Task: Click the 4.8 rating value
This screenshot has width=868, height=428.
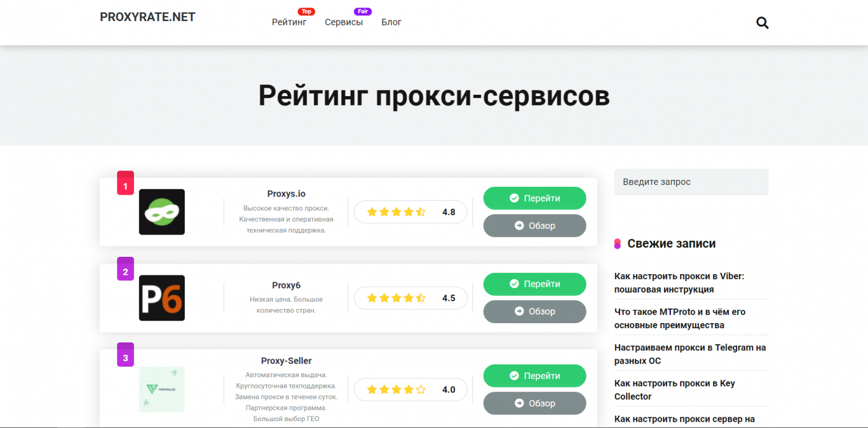Action: point(449,212)
